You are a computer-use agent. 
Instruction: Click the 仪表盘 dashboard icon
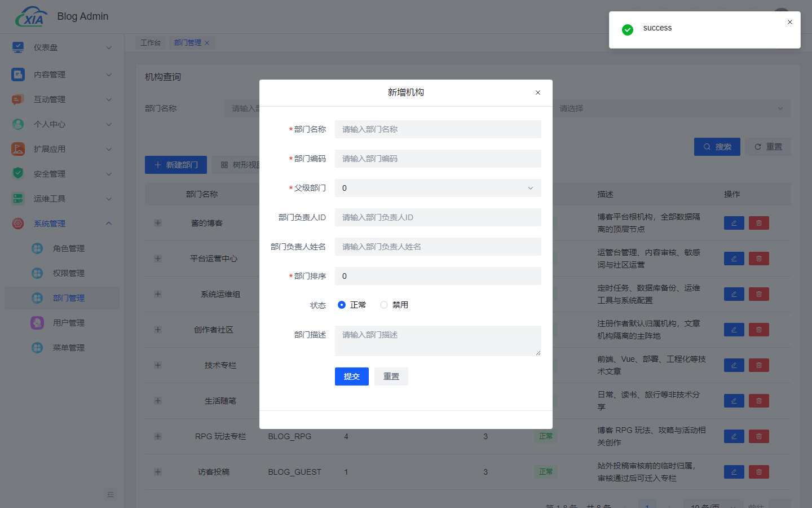click(x=18, y=47)
